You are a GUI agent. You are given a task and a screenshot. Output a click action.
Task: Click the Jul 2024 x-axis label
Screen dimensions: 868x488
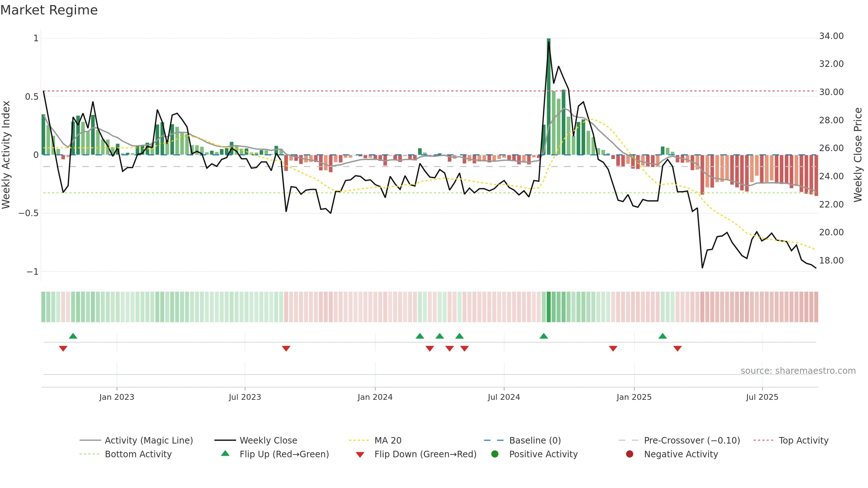coord(504,397)
